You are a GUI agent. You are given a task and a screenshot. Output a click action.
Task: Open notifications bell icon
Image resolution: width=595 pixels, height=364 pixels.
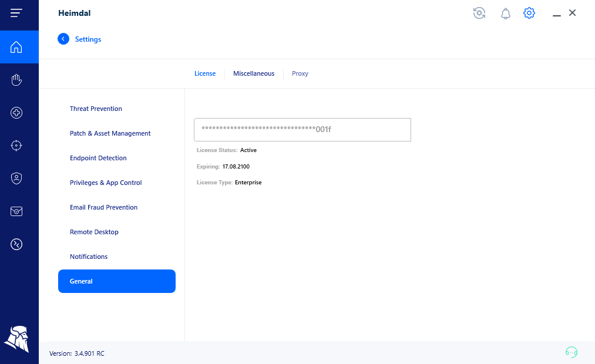pyautogui.click(x=506, y=14)
